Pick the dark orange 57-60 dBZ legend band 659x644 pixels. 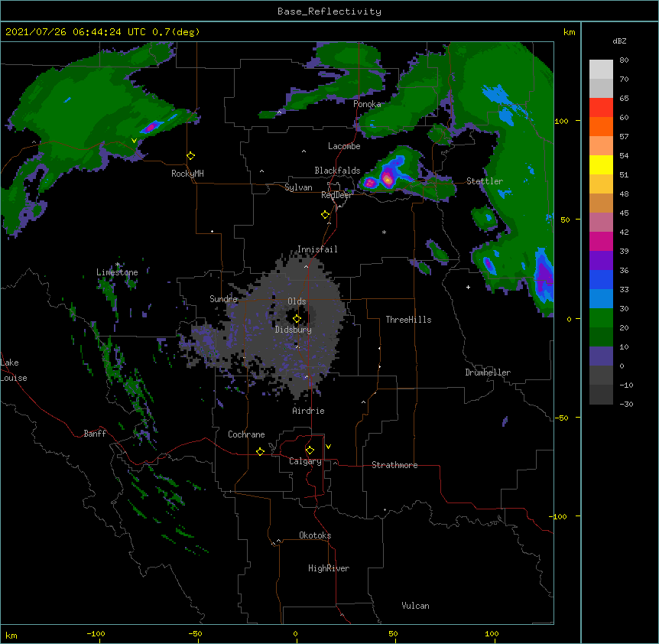[601, 126]
